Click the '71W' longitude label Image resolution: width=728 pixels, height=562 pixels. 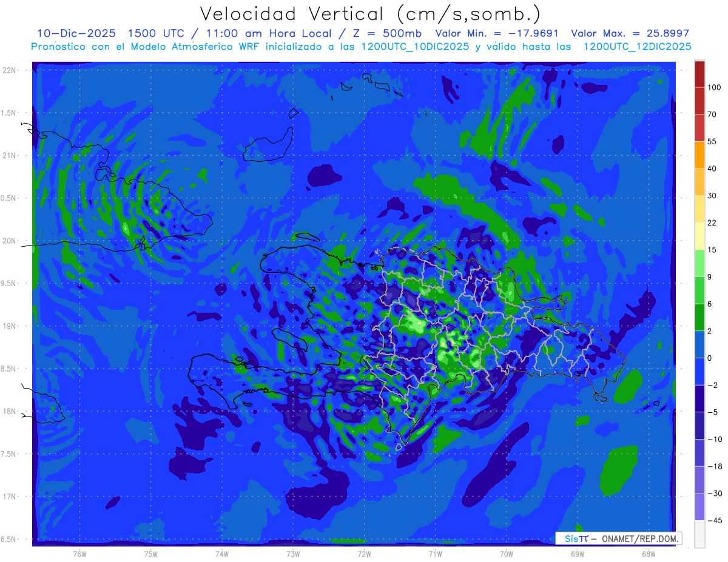click(435, 554)
